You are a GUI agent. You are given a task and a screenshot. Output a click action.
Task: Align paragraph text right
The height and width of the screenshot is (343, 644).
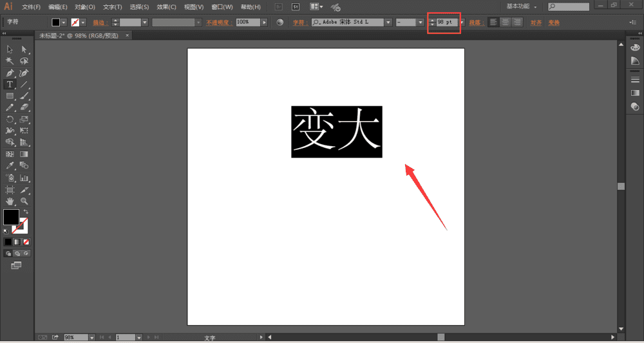click(x=517, y=23)
